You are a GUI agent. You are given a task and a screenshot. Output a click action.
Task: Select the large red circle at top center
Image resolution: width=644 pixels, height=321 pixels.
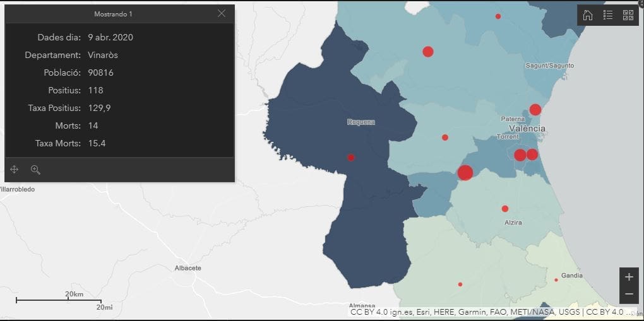tap(428, 52)
